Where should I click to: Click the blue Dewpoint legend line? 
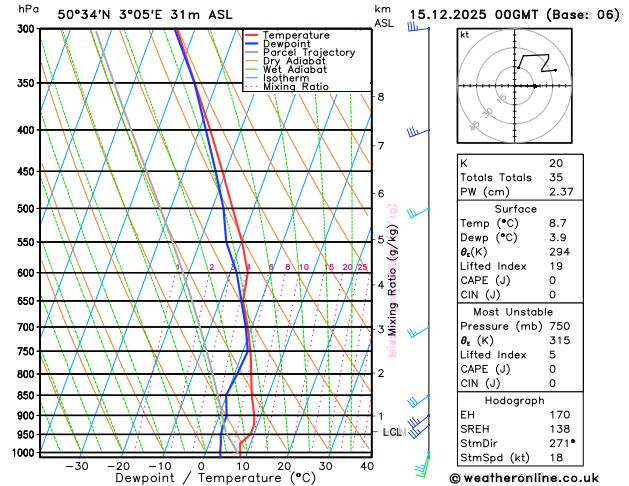coord(252,43)
